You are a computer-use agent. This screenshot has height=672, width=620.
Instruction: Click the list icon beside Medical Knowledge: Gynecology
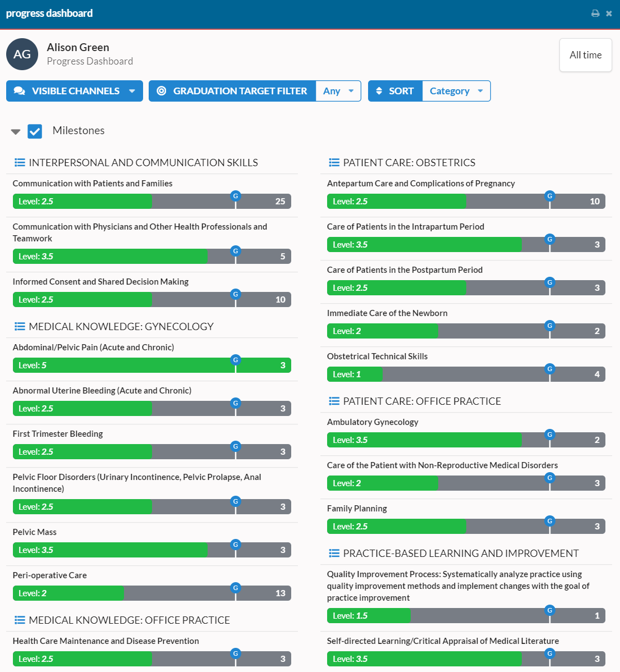tap(20, 326)
